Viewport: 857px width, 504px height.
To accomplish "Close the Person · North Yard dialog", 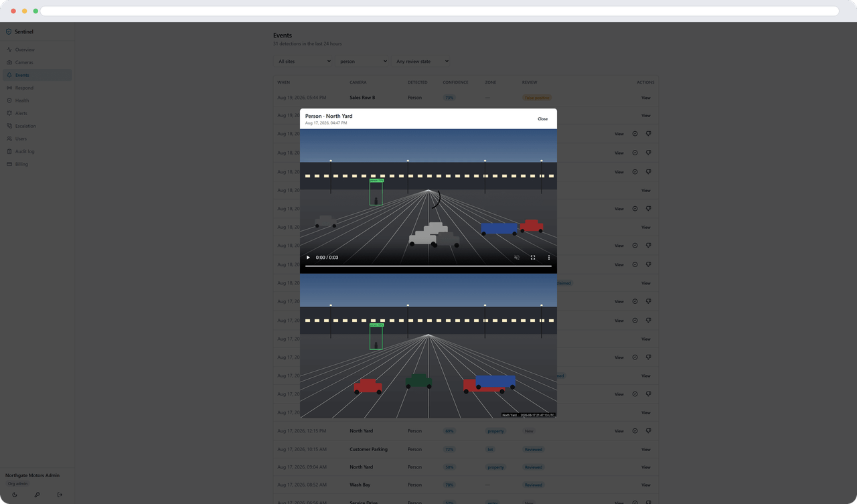I will tap(542, 119).
